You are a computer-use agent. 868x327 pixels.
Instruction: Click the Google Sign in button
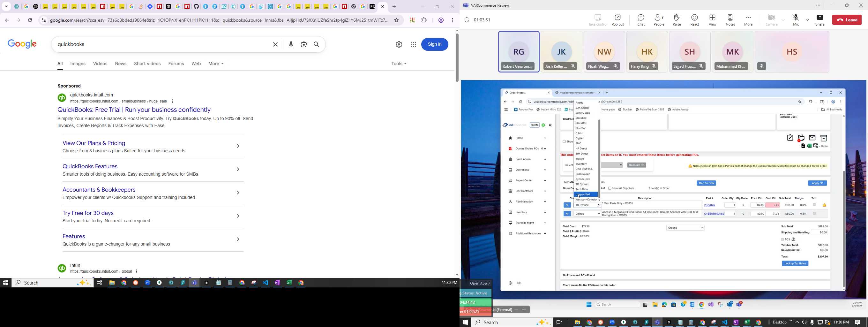[435, 44]
